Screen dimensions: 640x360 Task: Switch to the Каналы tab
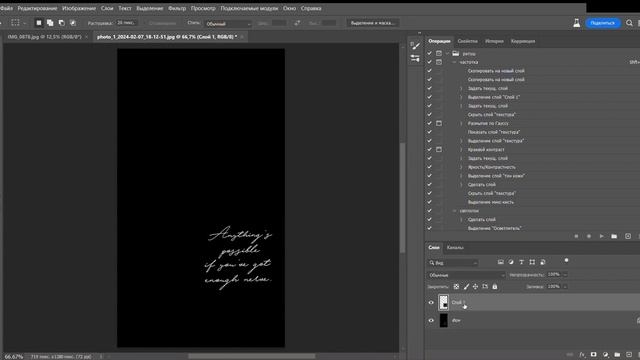pyautogui.click(x=455, y=247)
